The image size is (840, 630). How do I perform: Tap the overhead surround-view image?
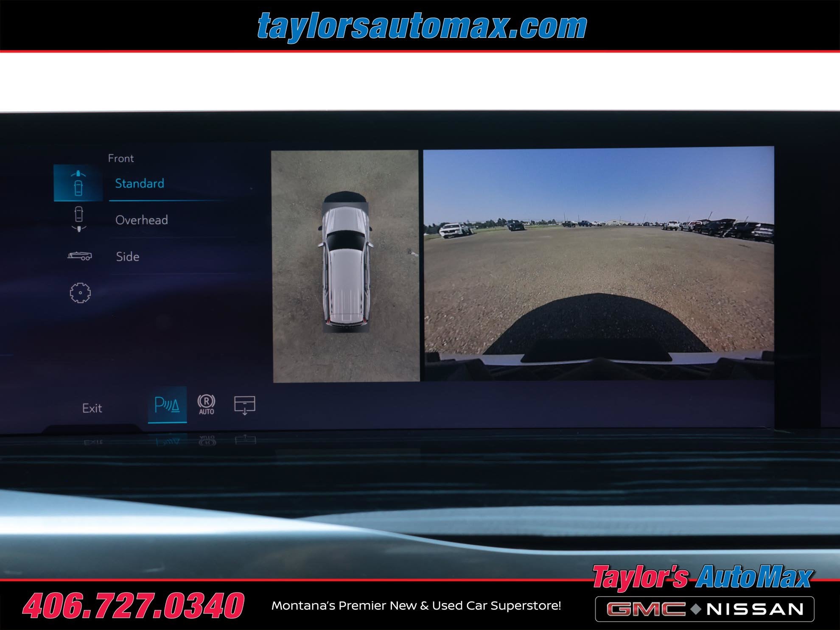point(345,266)
